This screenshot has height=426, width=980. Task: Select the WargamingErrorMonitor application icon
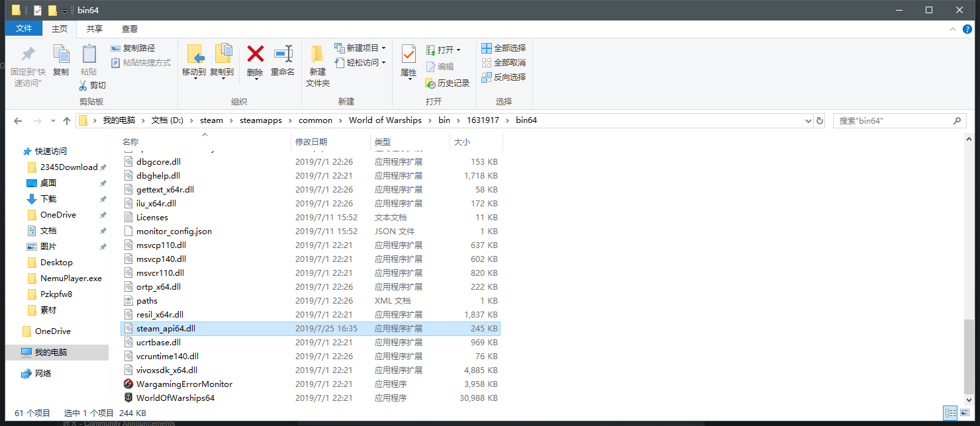click(128, 384)
